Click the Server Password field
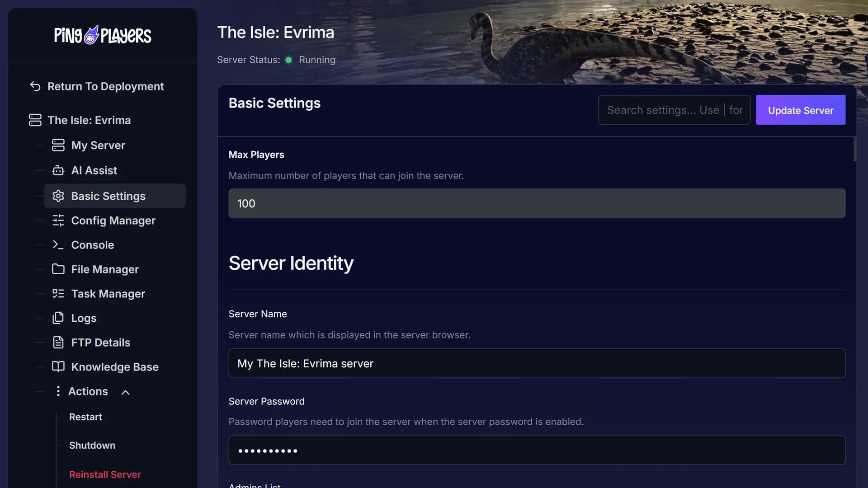 [537, 450]
